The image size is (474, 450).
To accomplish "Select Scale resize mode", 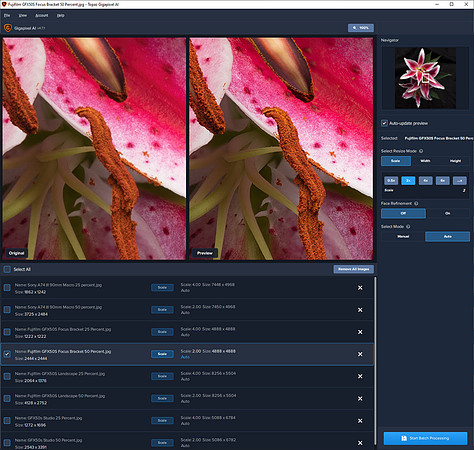I will click(396, 161).
